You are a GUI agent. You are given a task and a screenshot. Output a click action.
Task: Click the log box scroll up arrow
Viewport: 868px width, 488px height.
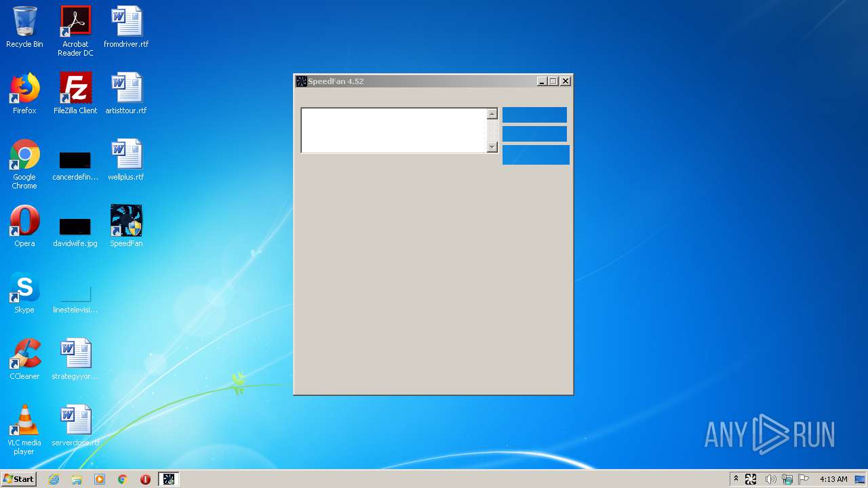[x=492, y=114]
